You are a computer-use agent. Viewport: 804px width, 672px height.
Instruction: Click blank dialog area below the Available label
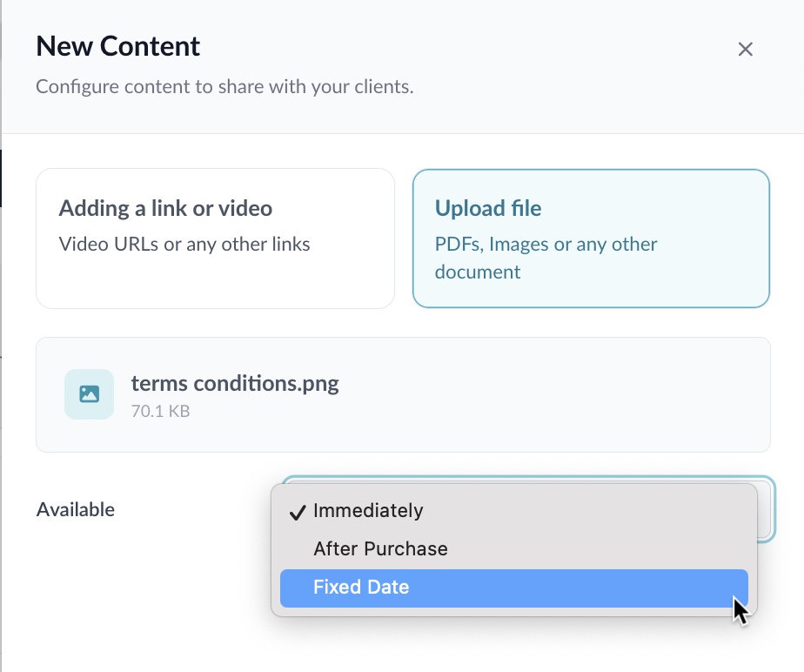tap(131, 601)
